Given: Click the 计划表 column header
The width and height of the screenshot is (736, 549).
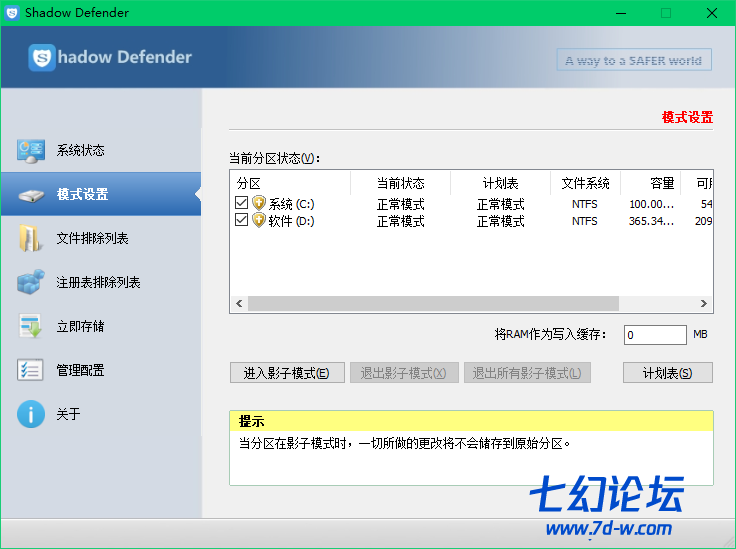Looking at the screenshot, I should click(500, 183).
